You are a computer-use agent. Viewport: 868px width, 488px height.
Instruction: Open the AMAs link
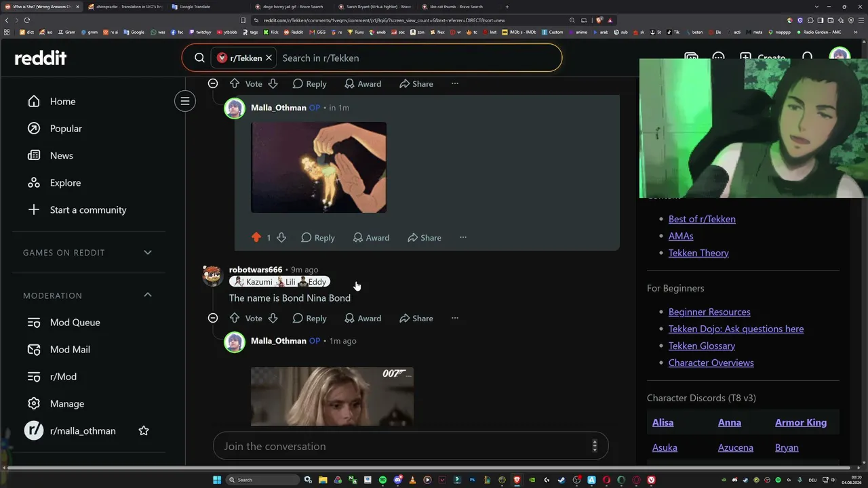point(681,236)
